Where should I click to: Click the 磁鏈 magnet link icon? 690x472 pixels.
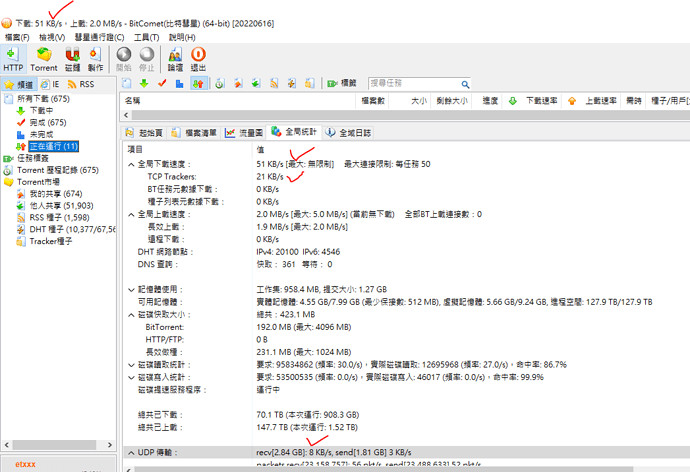pos(72,57)
